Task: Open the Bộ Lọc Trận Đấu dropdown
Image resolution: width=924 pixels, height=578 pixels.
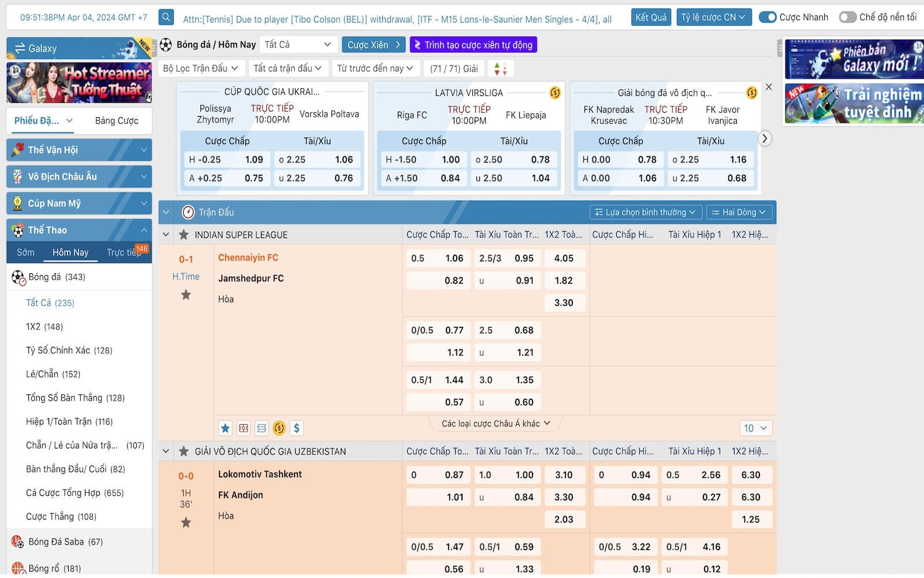Action: click(201, 68)
